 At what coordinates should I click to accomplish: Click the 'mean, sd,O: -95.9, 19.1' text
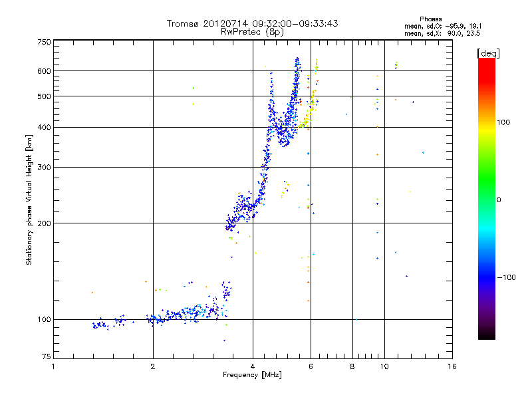pyautogui.click(x=443, y=26)
